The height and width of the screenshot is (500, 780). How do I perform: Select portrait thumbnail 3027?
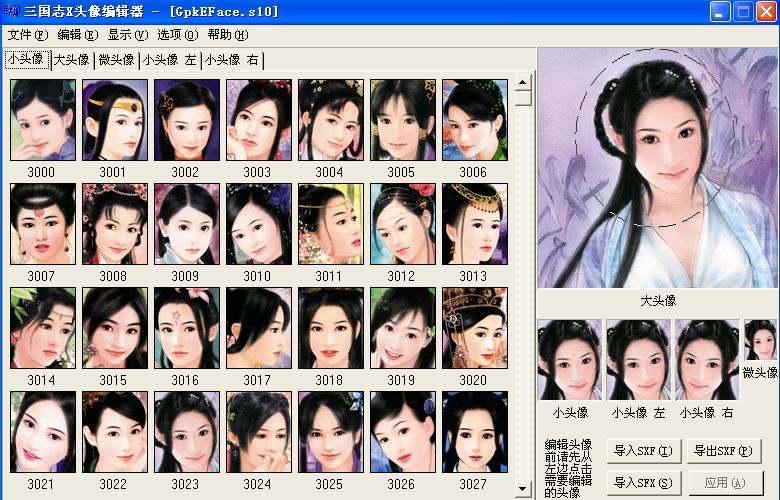(x=475, y=432)
